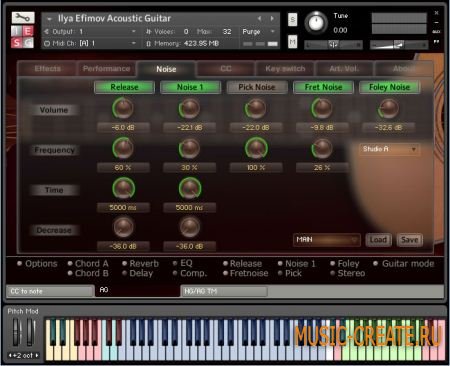Click the Release 60 % frequency value
Screen dimensions: 450x366
[x=123, y=167]
